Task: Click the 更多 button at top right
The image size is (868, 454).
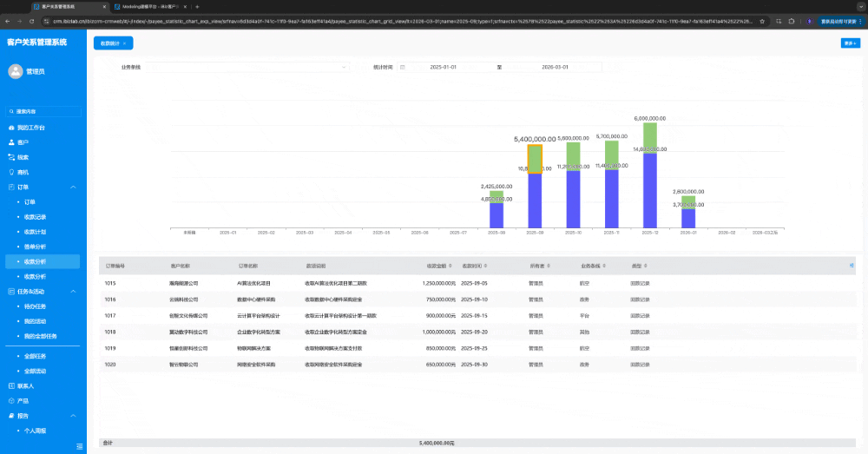Action: 849,43
